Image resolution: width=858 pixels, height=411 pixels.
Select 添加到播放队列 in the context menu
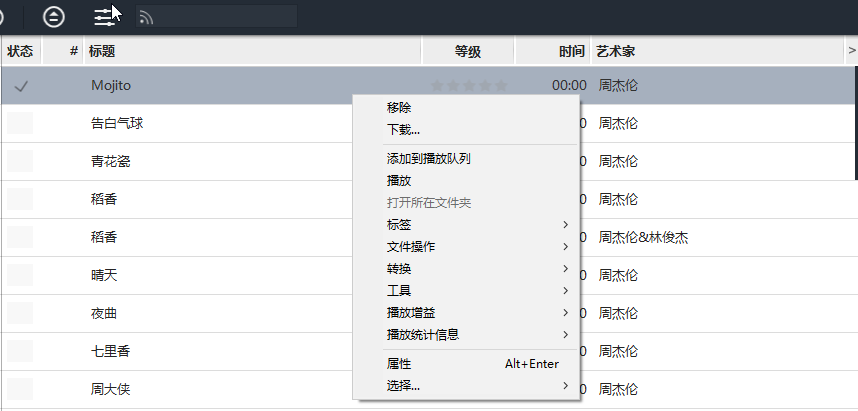(x=466, y=159)
